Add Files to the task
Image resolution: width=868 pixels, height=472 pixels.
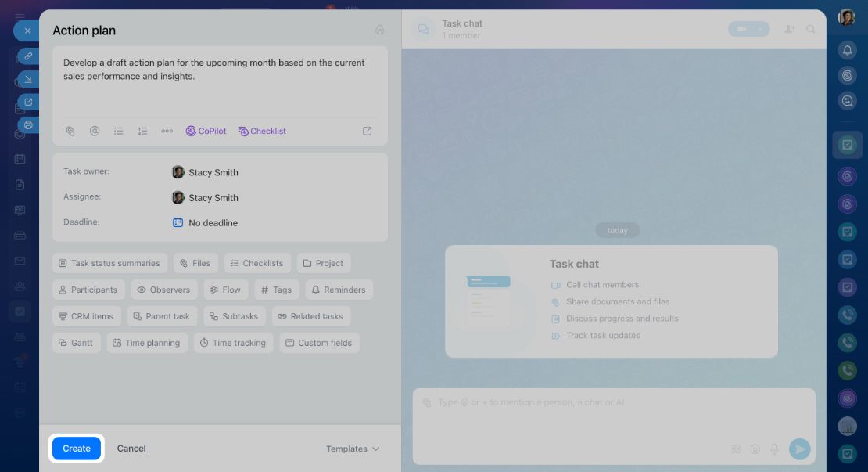195,263
